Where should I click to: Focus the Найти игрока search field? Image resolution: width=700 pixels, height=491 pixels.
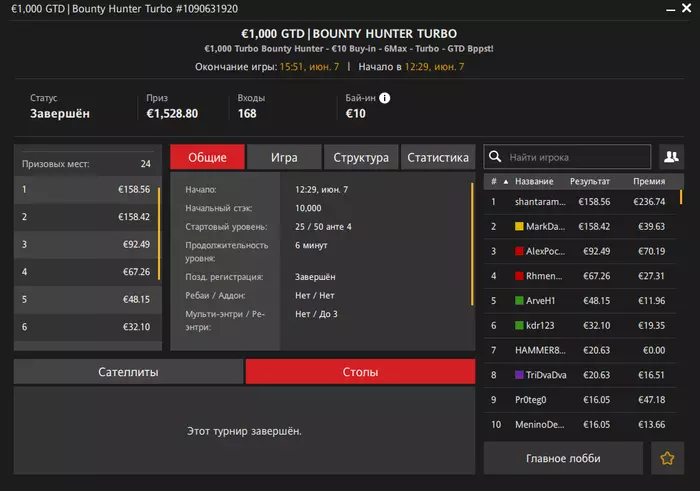coord(567,157)
